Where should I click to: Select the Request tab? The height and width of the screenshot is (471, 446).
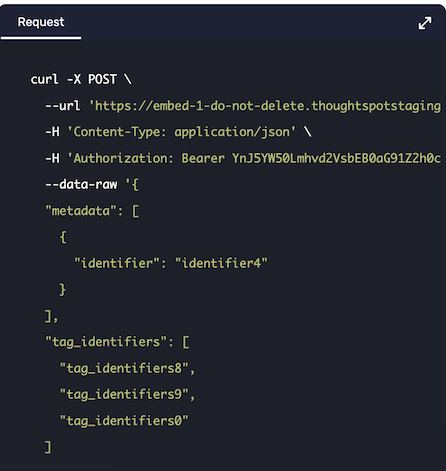41,22
